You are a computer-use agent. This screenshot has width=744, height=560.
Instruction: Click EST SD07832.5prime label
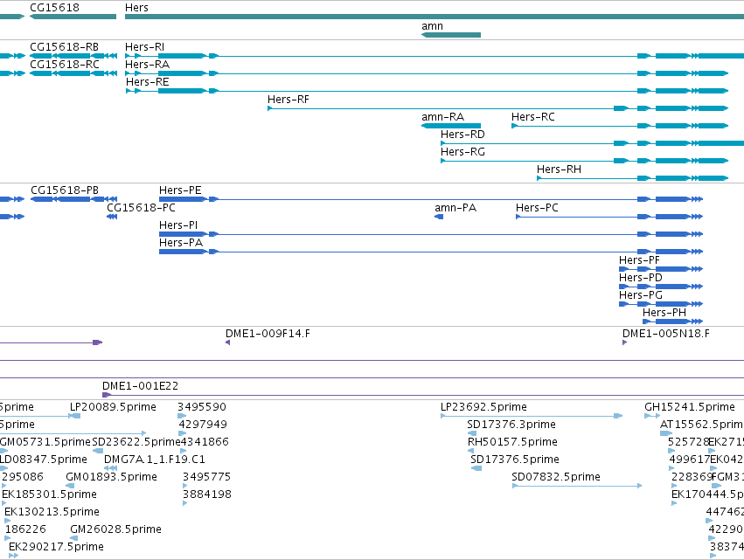(556, 478)
